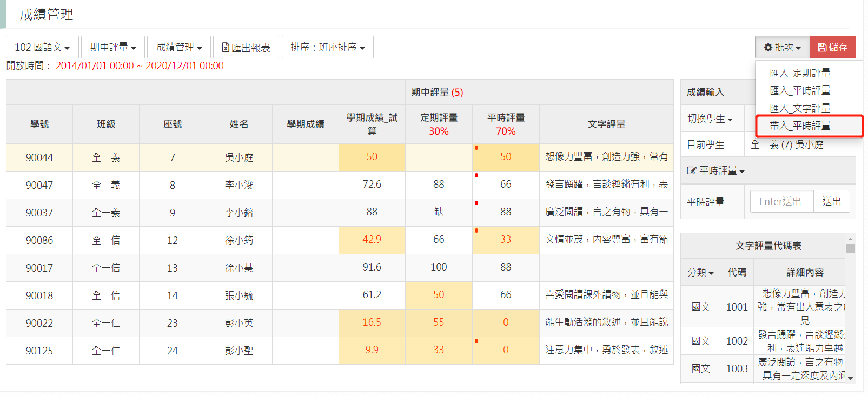Click the 定期評量 30% column header
This screenshot has width=868, height=395.
click(x=439, y=124)
